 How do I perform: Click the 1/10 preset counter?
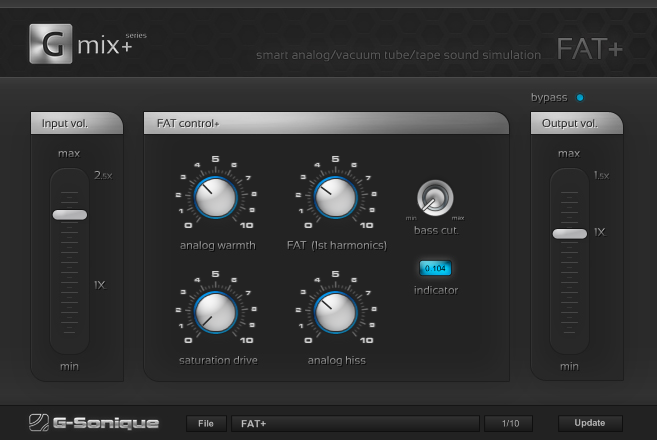click(509, 424)
